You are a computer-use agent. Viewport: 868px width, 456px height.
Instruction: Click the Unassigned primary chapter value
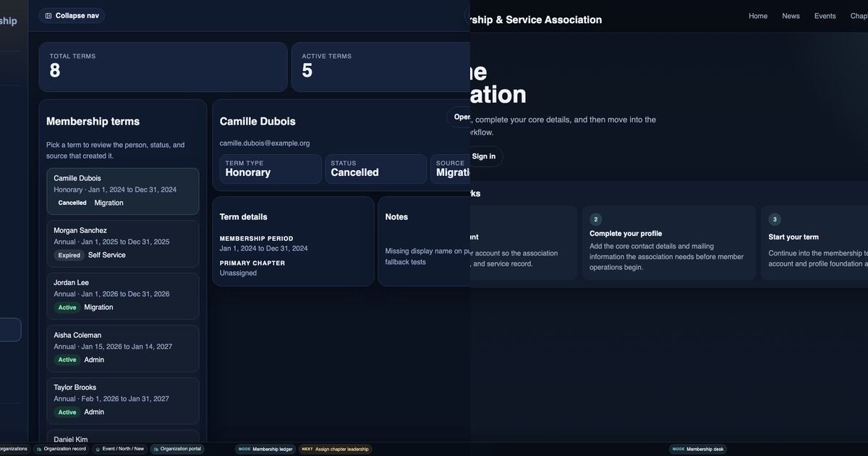coord(238,273)
